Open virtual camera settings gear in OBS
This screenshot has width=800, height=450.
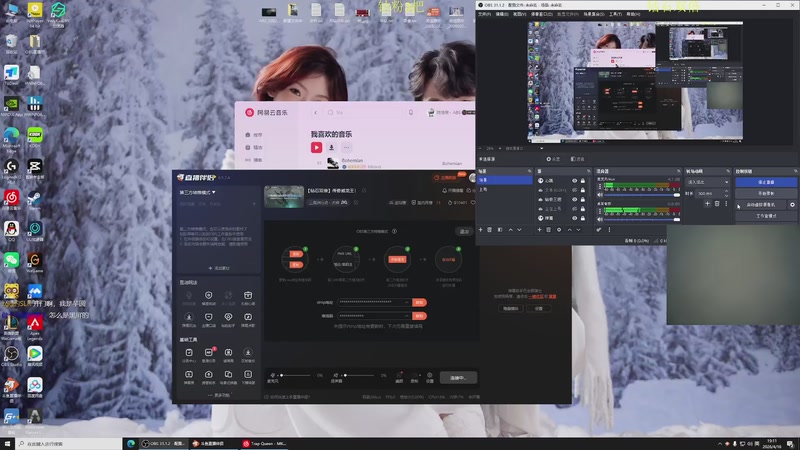(x=792, y=205)
